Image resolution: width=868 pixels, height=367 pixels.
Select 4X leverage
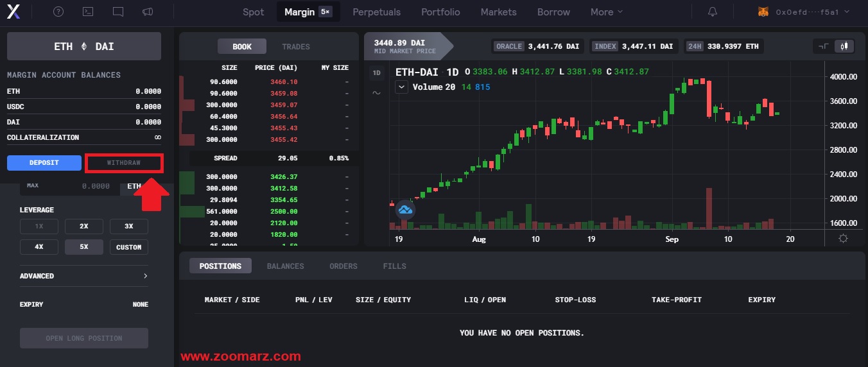(39, 247)
